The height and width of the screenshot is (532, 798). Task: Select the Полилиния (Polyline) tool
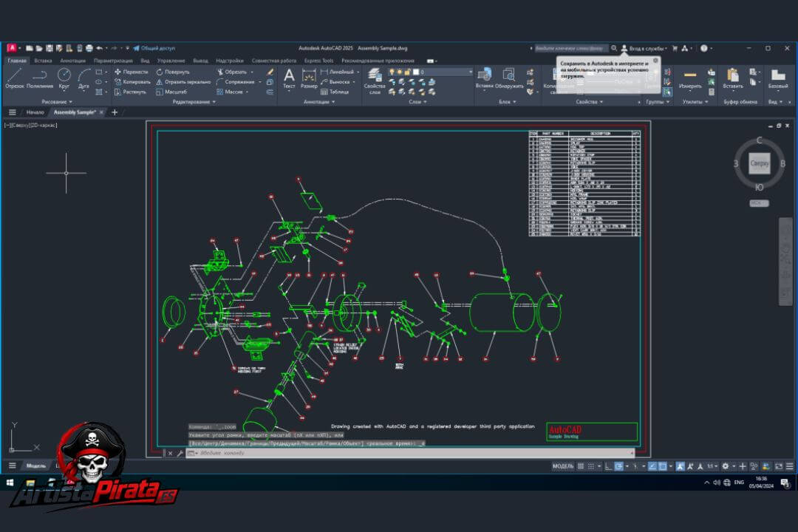(40, 78)
